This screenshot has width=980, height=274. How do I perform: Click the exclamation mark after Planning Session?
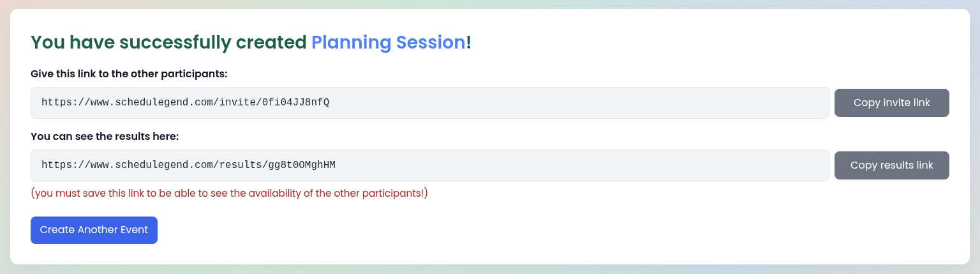tap(469, 42)
